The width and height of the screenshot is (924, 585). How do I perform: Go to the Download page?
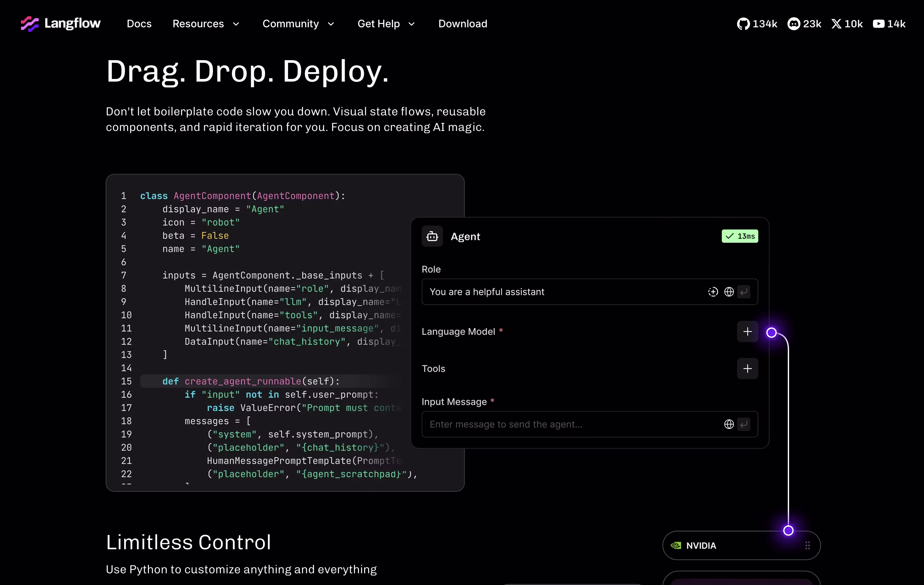pos(462,24)
